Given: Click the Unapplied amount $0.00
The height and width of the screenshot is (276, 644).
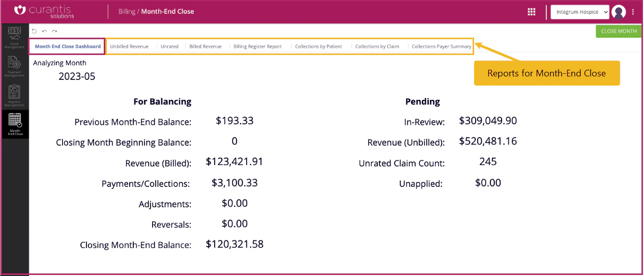Looking at the screenshot, I should click(x=488, y=182).
